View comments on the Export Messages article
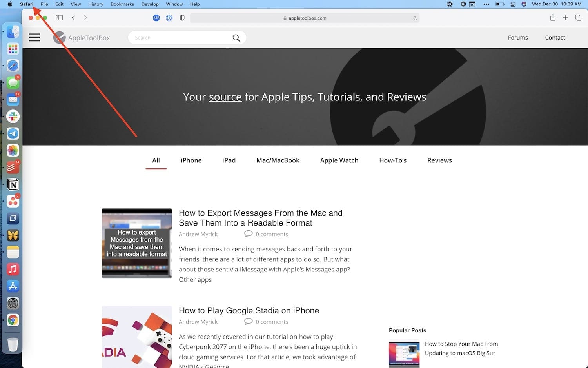 tap(266, 234)
